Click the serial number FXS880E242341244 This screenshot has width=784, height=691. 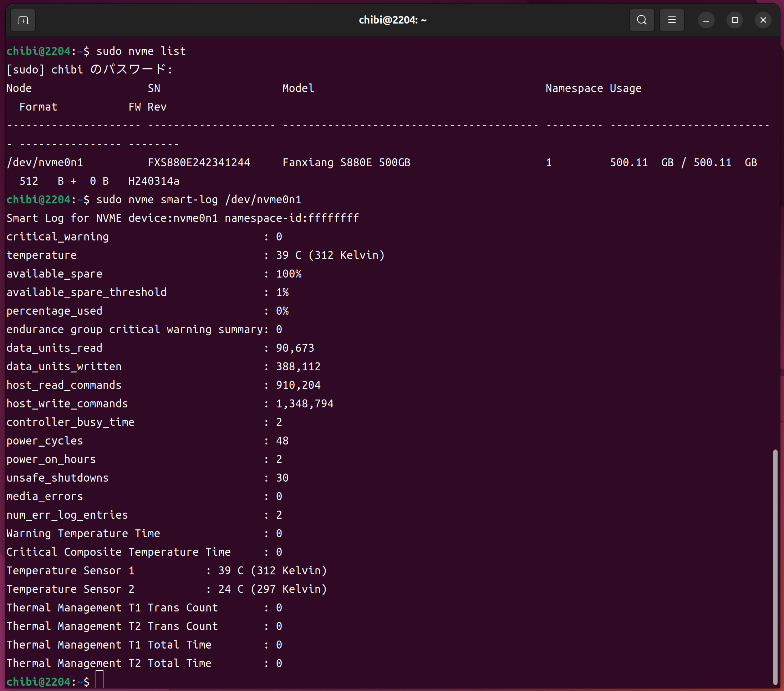tap(199, 163)
